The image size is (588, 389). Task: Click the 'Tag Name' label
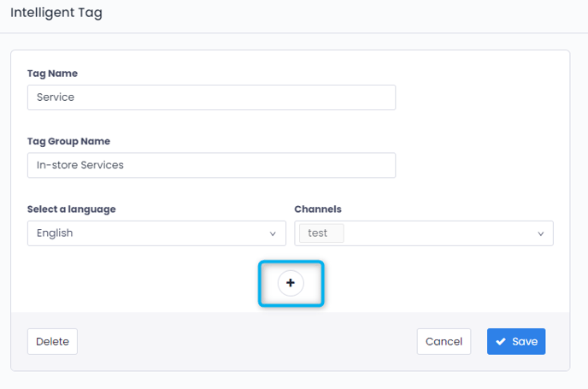(x=52, y=74)
